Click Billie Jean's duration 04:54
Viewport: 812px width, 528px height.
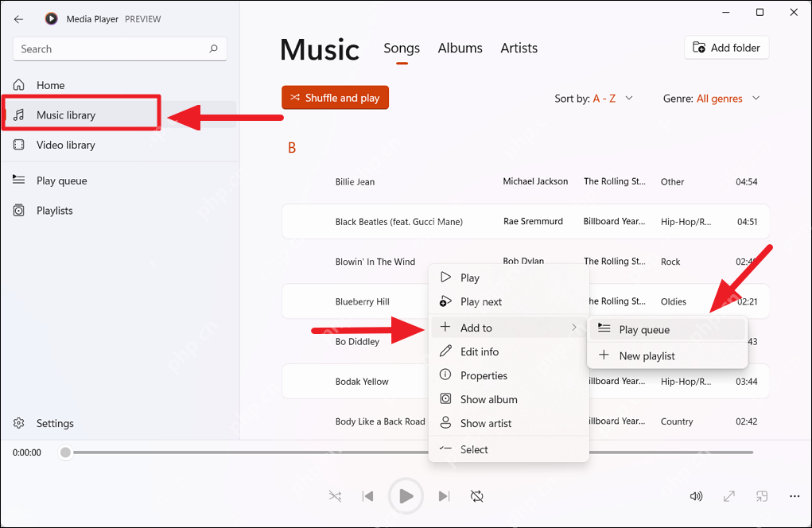746,181
